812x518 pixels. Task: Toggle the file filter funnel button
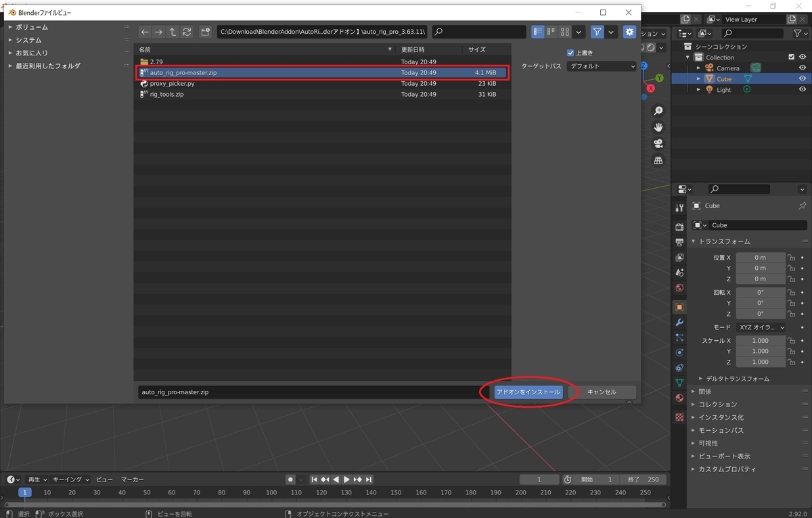click(597, 32)
